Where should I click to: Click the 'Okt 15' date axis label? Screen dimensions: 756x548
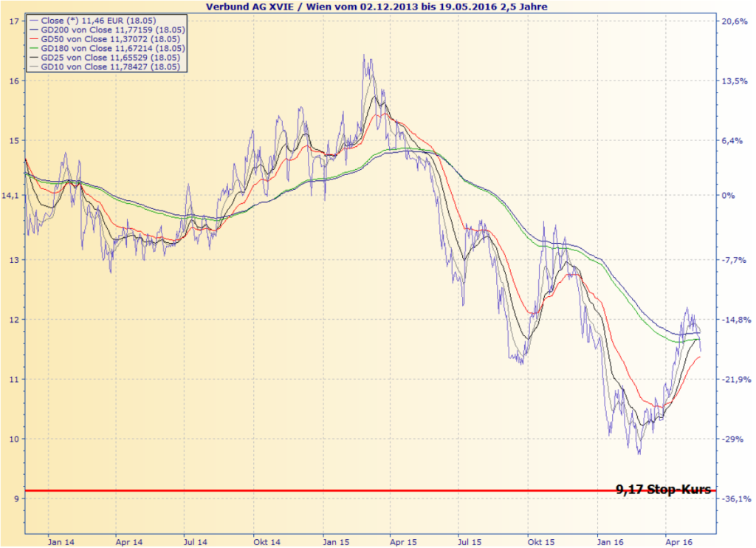(x=541, y=542)
